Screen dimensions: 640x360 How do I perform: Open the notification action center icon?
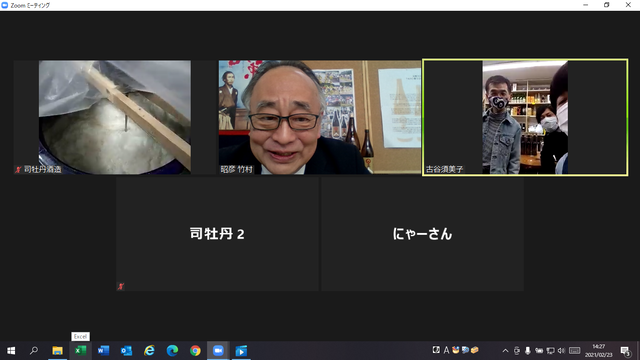(625, 351)
